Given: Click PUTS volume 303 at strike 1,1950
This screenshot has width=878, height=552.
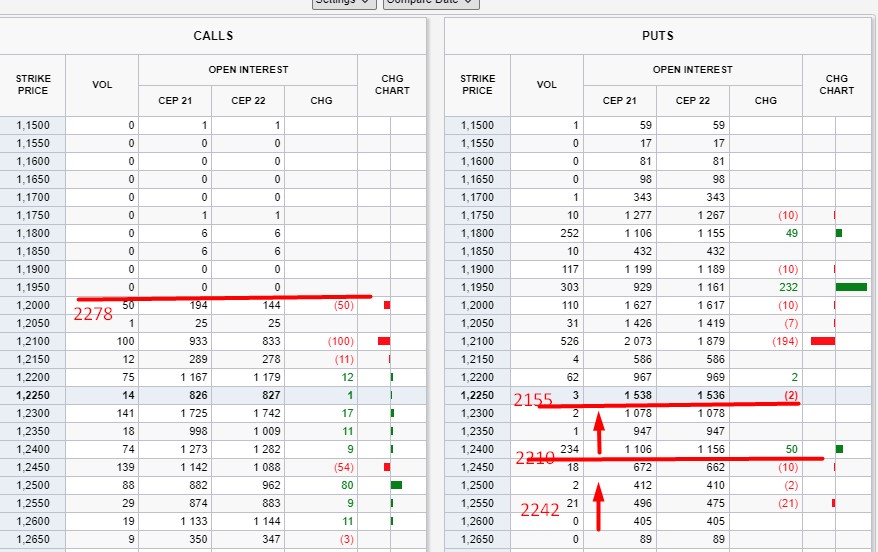Looking at the screenshot, I should [x=569, y=287].
